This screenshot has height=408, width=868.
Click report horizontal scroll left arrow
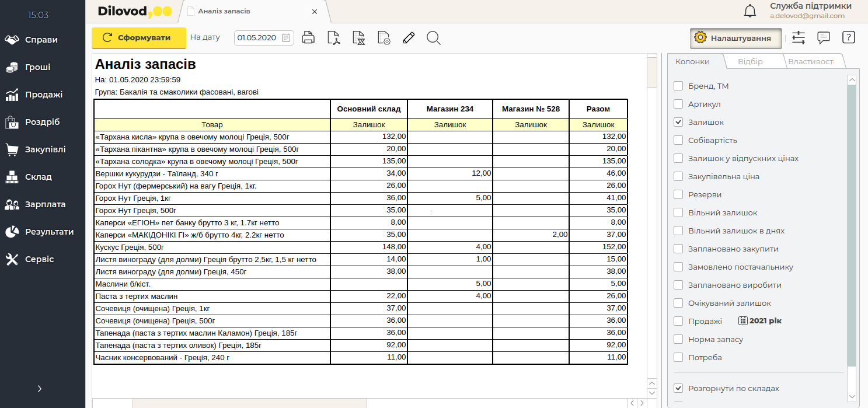point(632,403)
